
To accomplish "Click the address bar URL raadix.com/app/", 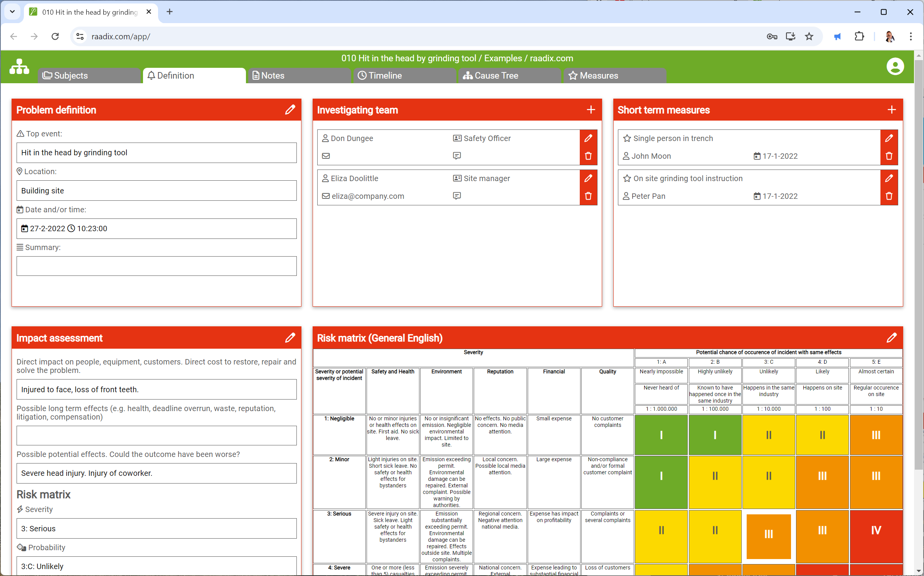I will tap(121, 37).
